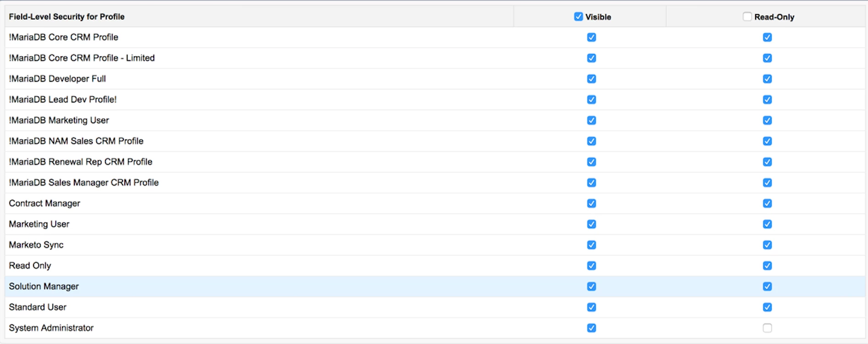
Task: Uncheck Visible for Marketing User profile
Action: tap(592, 224)
